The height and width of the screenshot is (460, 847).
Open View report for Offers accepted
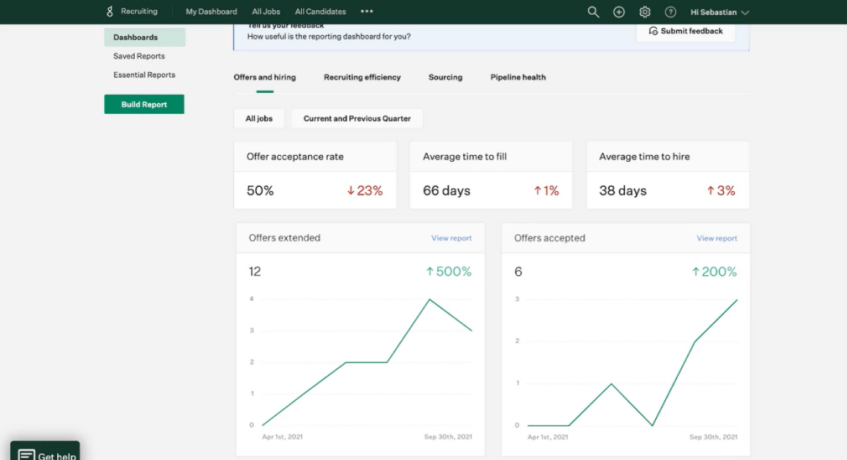click(x=716, y=238)
